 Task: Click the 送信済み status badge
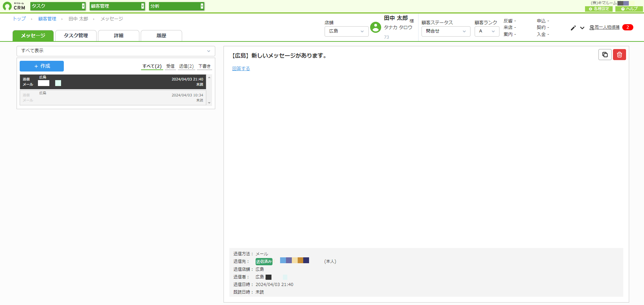coord(264,262)
